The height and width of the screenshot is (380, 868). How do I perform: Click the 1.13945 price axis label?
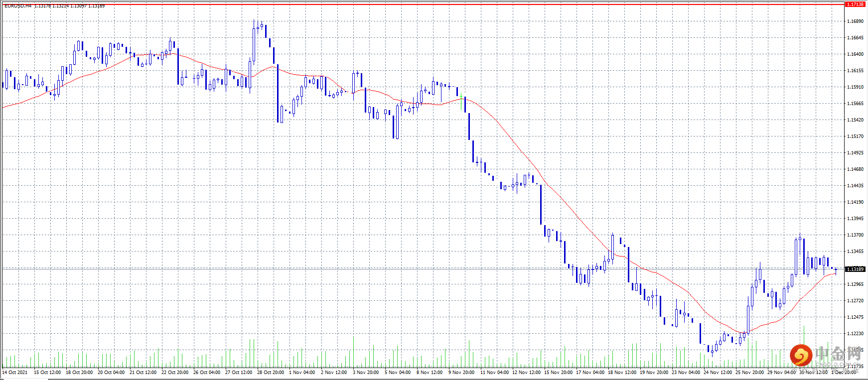(855, 219)
